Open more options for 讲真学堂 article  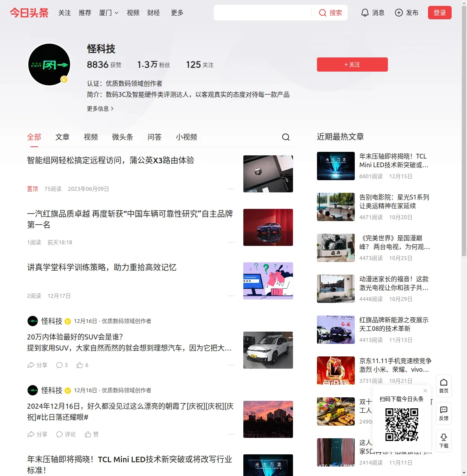[x=231, y=296]
